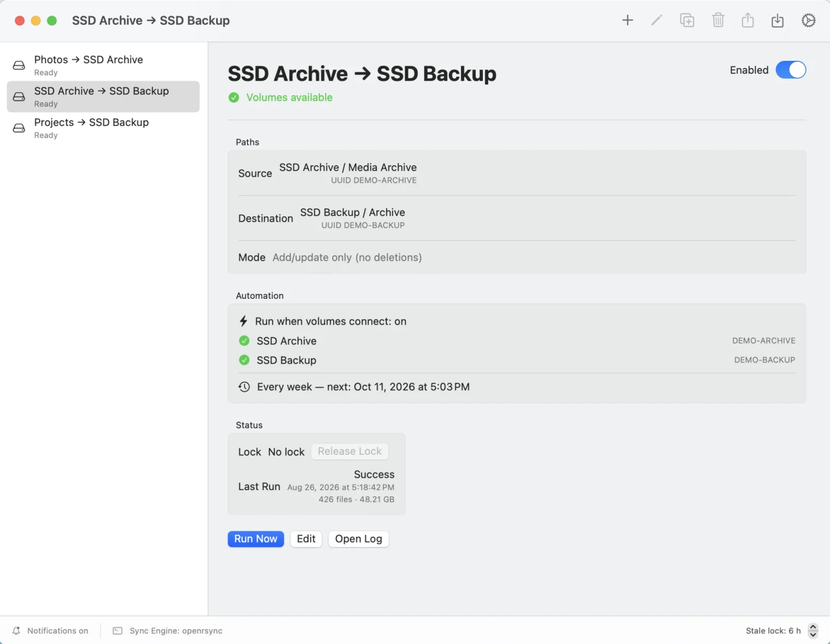Select Projects → SSD Backup job
This screenshot has height=644, width=830.
(103, 128)
